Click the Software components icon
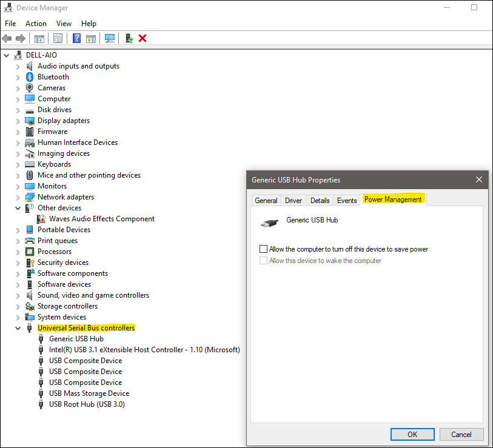Viewport: 493px width, 448px height. pyautogui.click(x=30, y=273)
